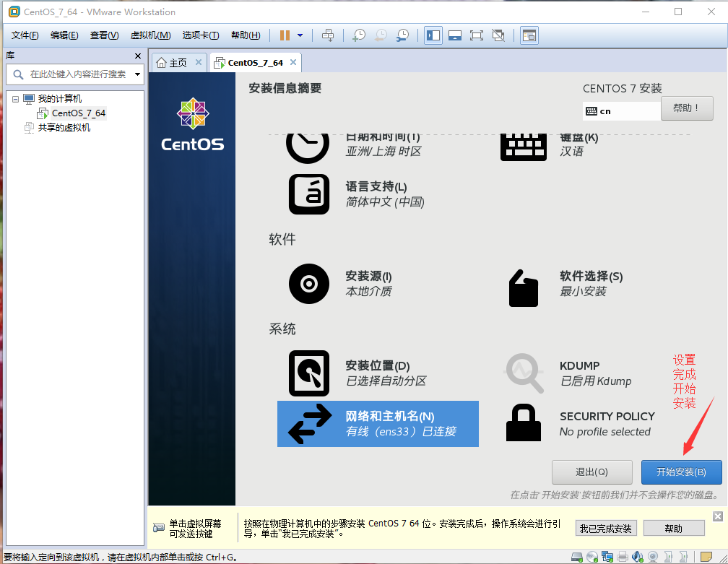Viewport: 728px width, 564px height.
Task: Toggle the thumbnail bar view icon
Action: pyautogui.click(x=455, y=35)
